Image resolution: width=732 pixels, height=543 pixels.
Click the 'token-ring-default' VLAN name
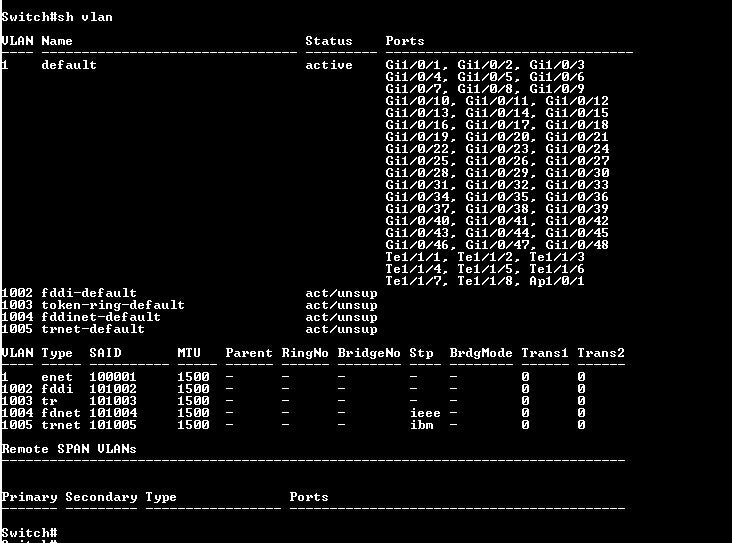click(113, 305)
